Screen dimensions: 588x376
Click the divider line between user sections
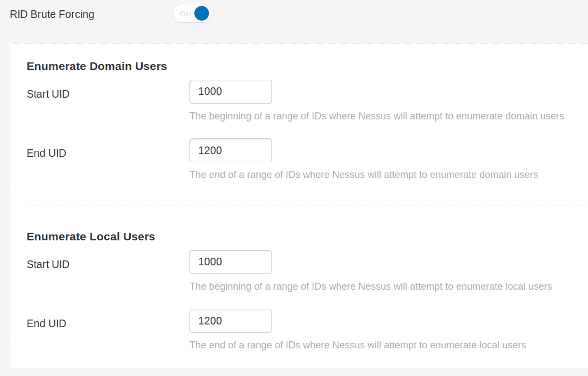click(304, 206)
